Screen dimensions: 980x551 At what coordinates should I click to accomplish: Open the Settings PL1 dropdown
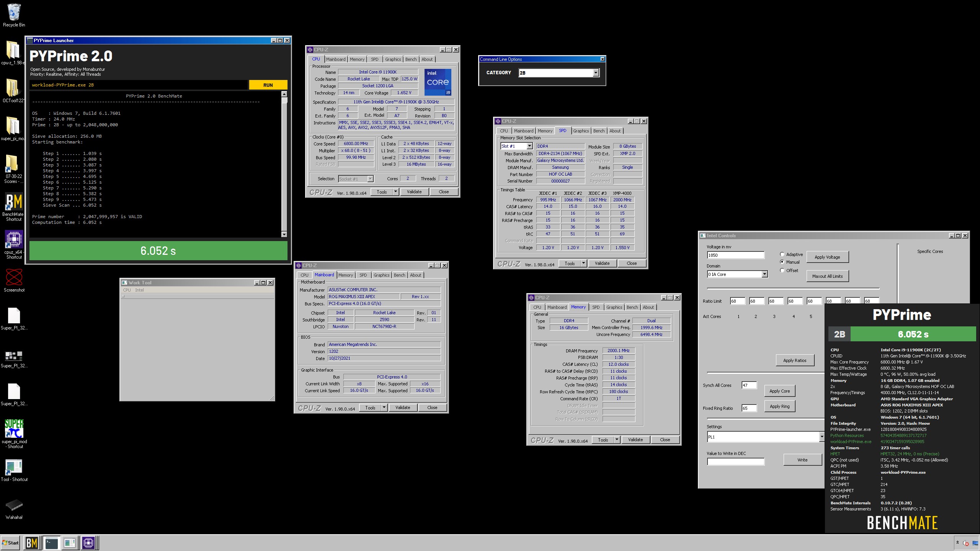point(822,437)
